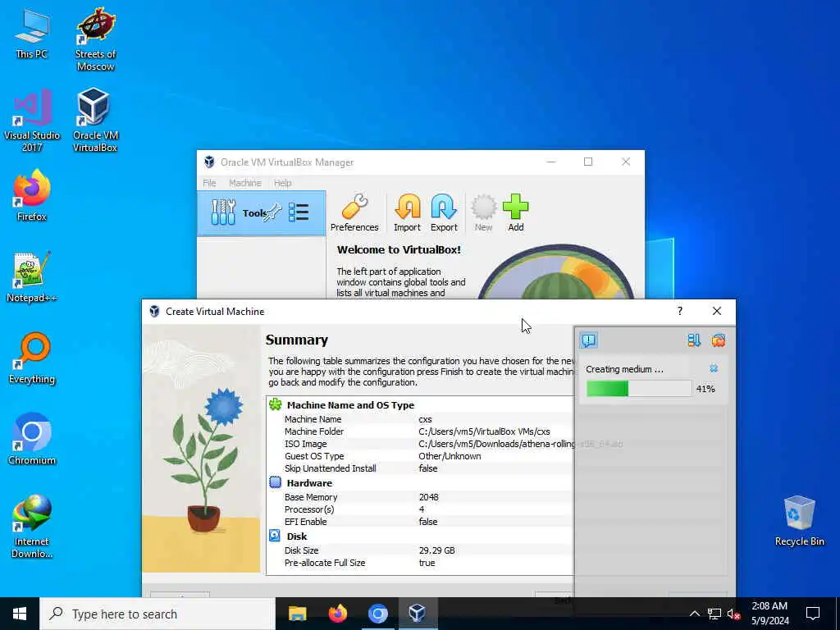Open Preferences in the VirtualBox Manager toolbar
Viewport: 840px width, 630px height.
click(354, 212)
